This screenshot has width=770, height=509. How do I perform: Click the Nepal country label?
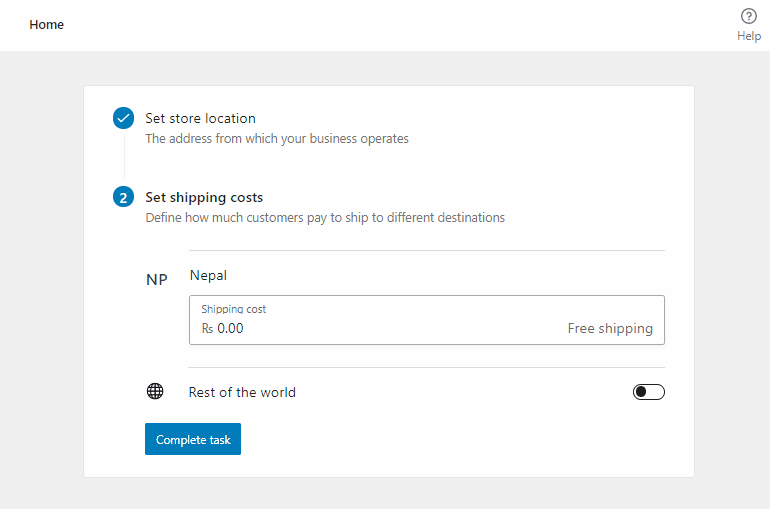coord(208,275)
